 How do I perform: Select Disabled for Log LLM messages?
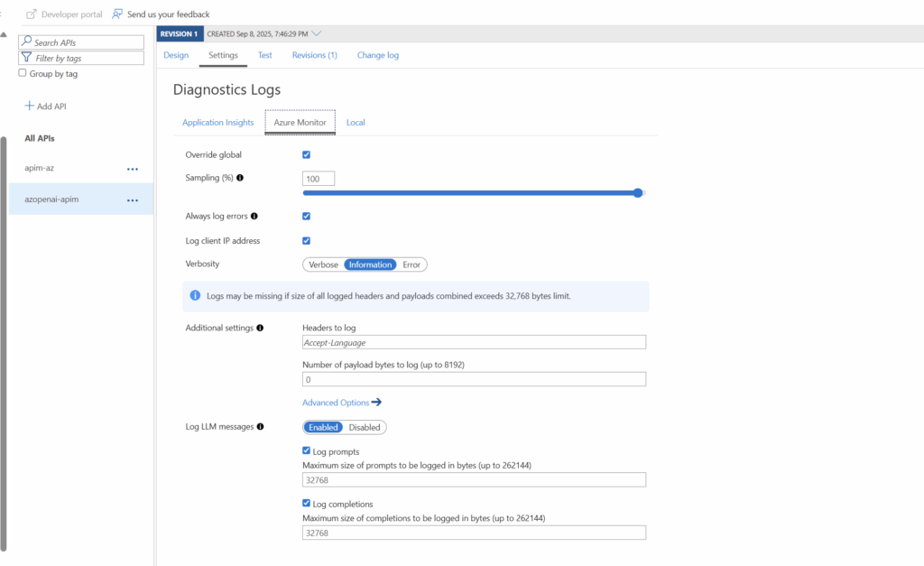[365, 427]
